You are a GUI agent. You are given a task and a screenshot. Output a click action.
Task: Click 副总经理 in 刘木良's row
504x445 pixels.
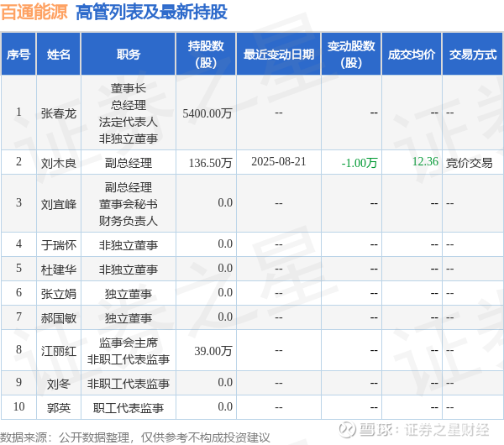point(129,163)
